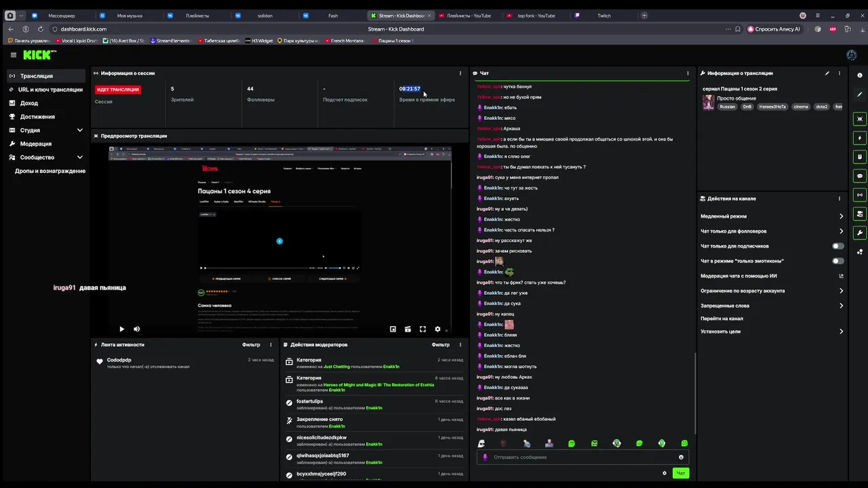The image size is (868, 488).
Task: Open the hamburger menu beside the Kick logo
Action: pyautogui.click(x=14, y=55)
